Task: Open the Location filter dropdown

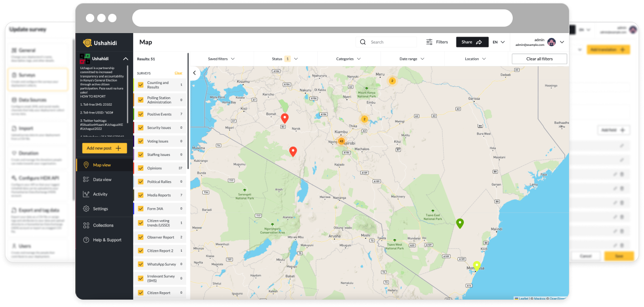Action: pyautogui.click(x=476, y=59)
